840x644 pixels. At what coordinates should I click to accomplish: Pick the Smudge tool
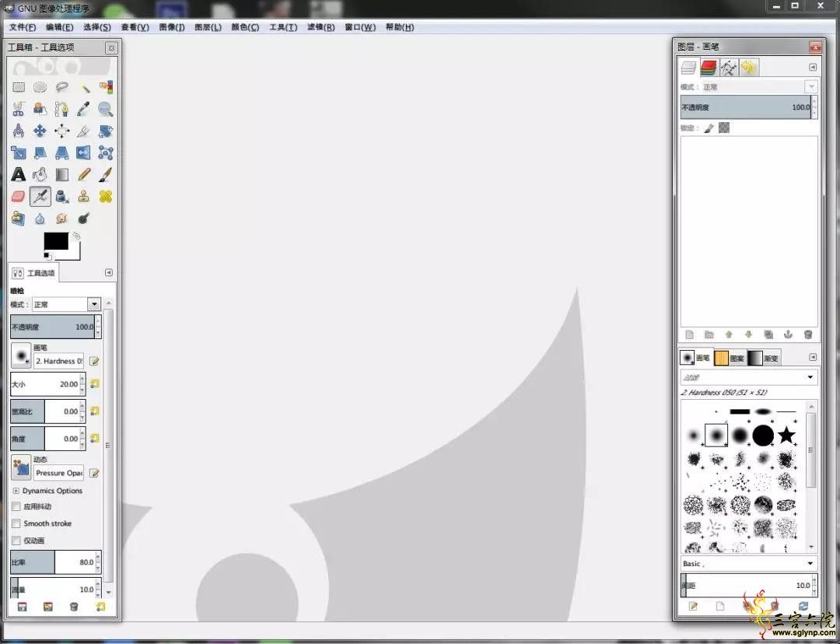62,219
